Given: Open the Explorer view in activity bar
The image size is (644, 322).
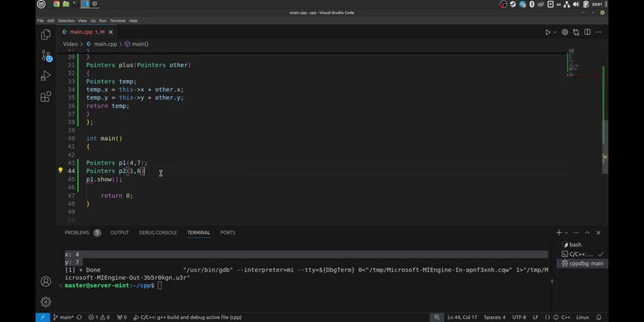Looking at the screenshot, I should point(46,35).
